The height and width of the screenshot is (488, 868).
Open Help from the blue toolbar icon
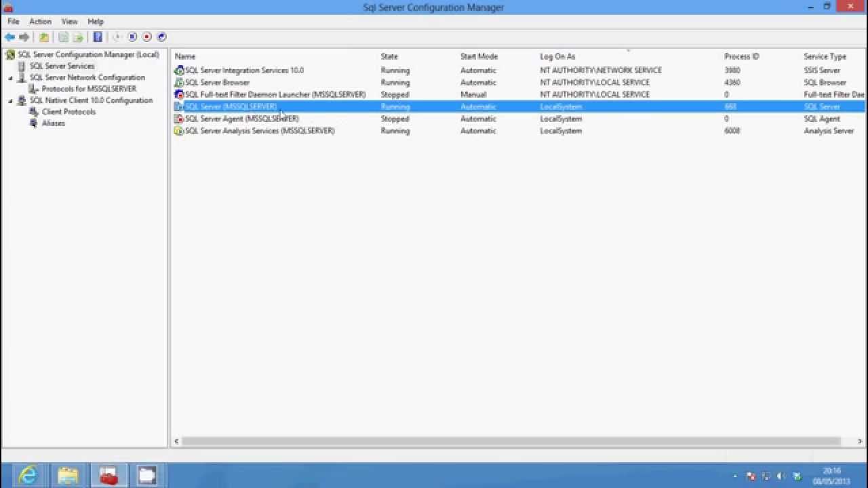(x=98, y=37)
